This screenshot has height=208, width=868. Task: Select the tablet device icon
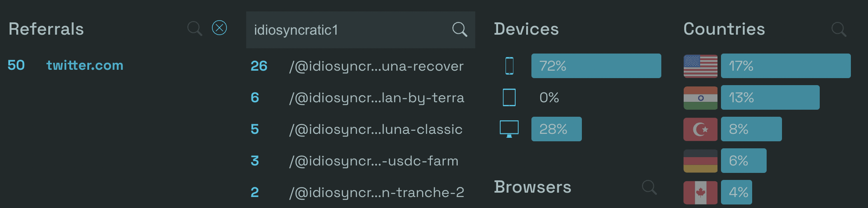[509, 97]
